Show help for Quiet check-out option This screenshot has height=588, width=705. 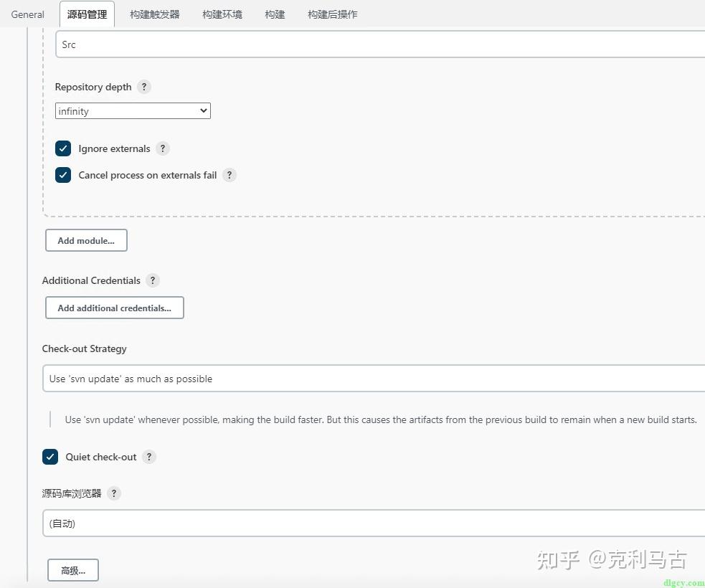pyautogui.click(x=148, y=457)
